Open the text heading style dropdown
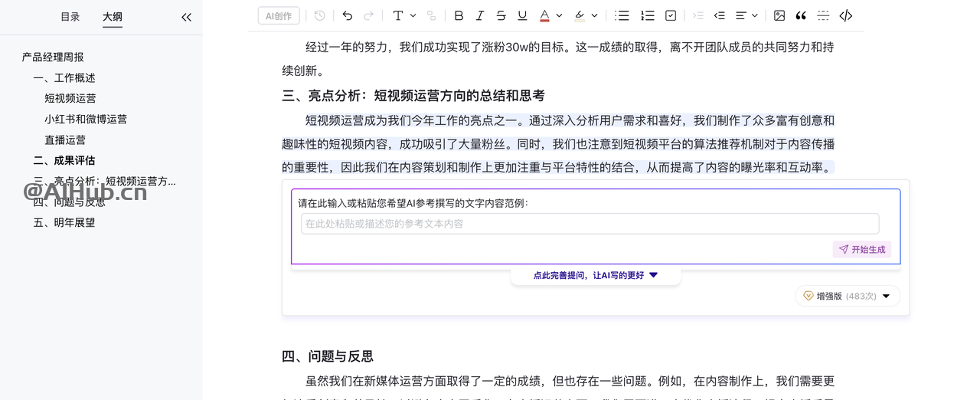The width and height of the screenshot is (980, 400). (x=403, y=15)
